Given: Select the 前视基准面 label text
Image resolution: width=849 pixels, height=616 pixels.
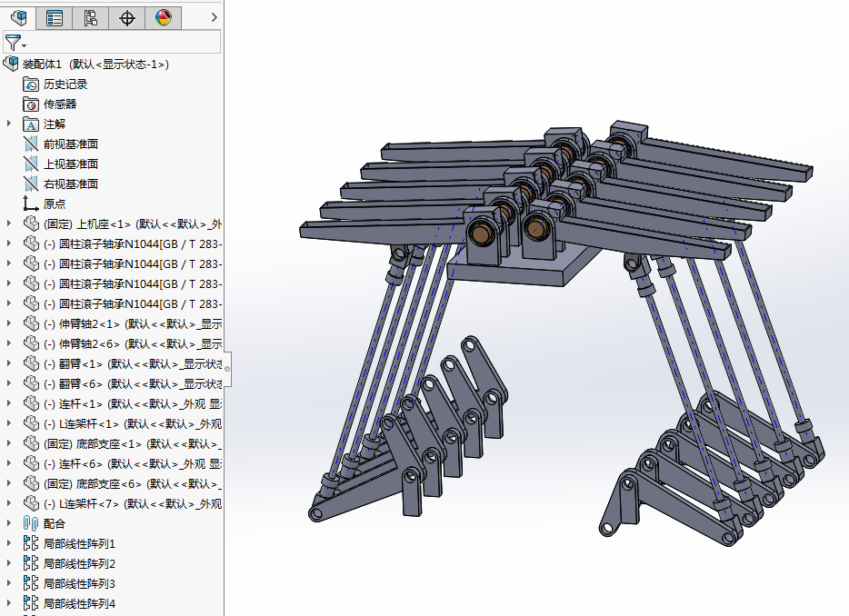Looking at the screenshot, I should [x=71, y=144].
